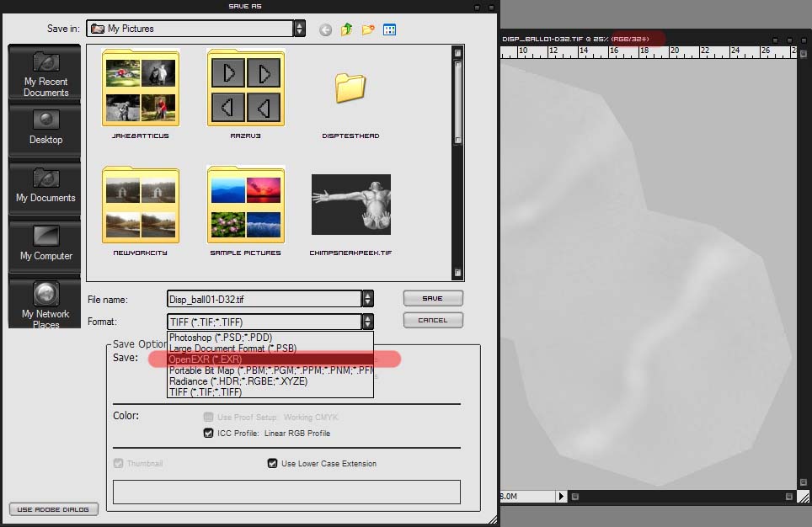Image resolution: width=812 pixels, height=527 pixels.
Task: Toggle the Use Proof Setup checkbox
Action: [x=208, y=417]
